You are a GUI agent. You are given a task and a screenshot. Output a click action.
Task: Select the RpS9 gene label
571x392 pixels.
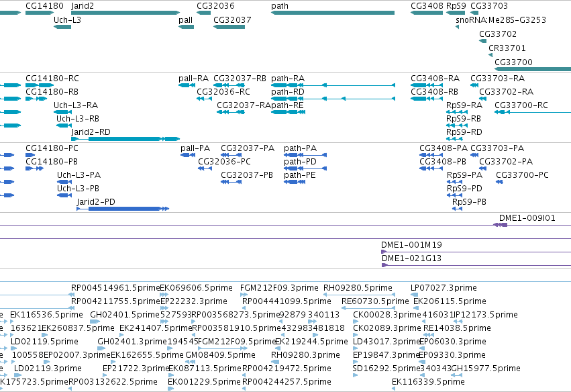(x=456, y=6)
